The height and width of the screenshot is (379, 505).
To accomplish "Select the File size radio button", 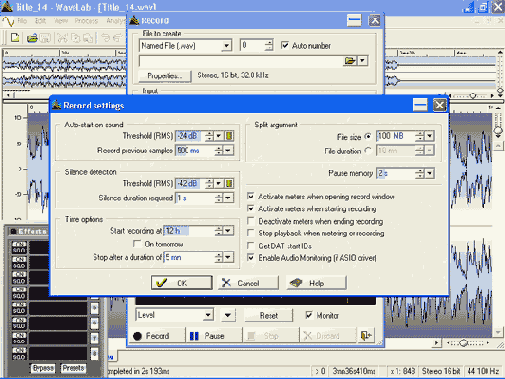I will click(x=368, y=136).
